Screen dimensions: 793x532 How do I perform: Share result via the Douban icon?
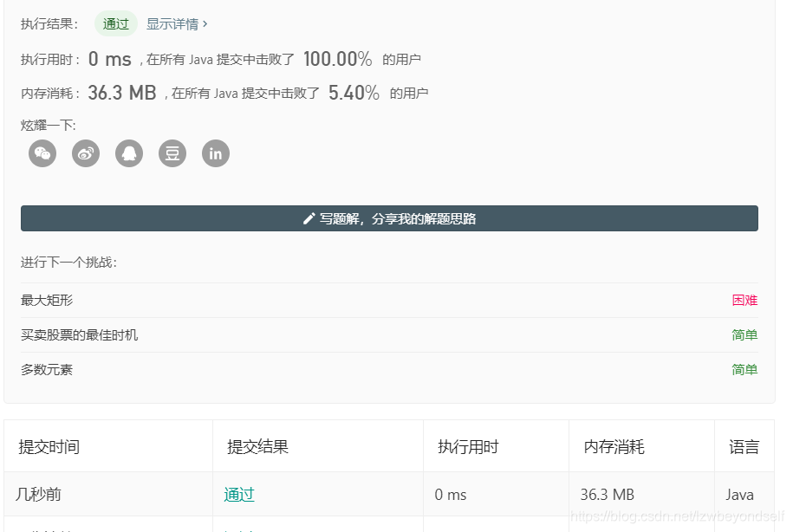pyautogui.click(x=172, y=153)
